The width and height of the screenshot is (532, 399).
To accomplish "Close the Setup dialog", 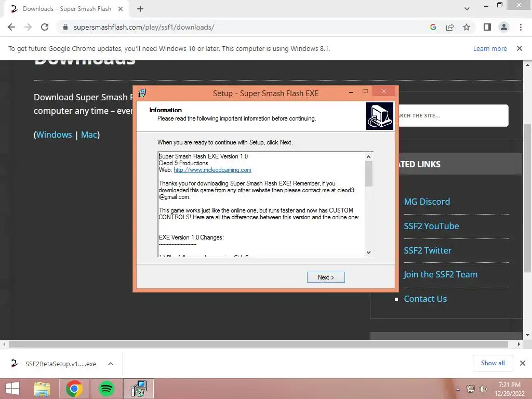I will 384,91.
